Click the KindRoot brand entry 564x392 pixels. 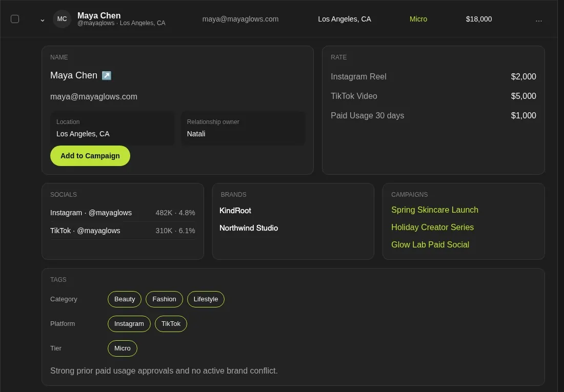[235, 211]
